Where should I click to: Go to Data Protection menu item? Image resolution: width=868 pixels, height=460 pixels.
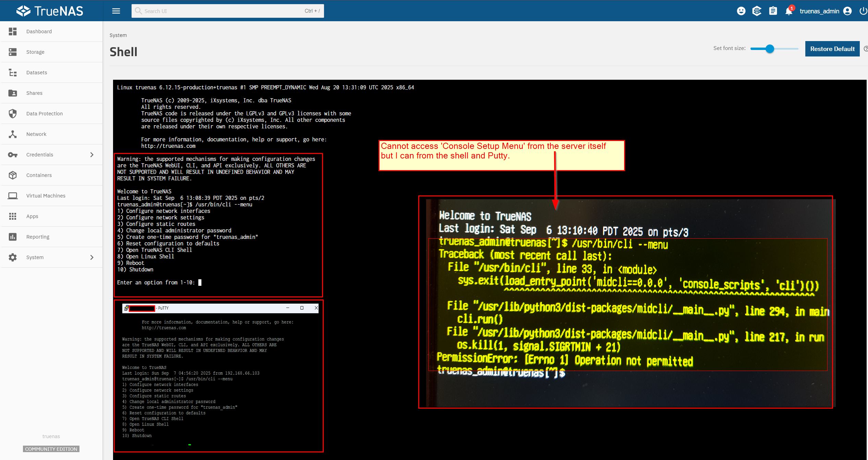[51, 114]
